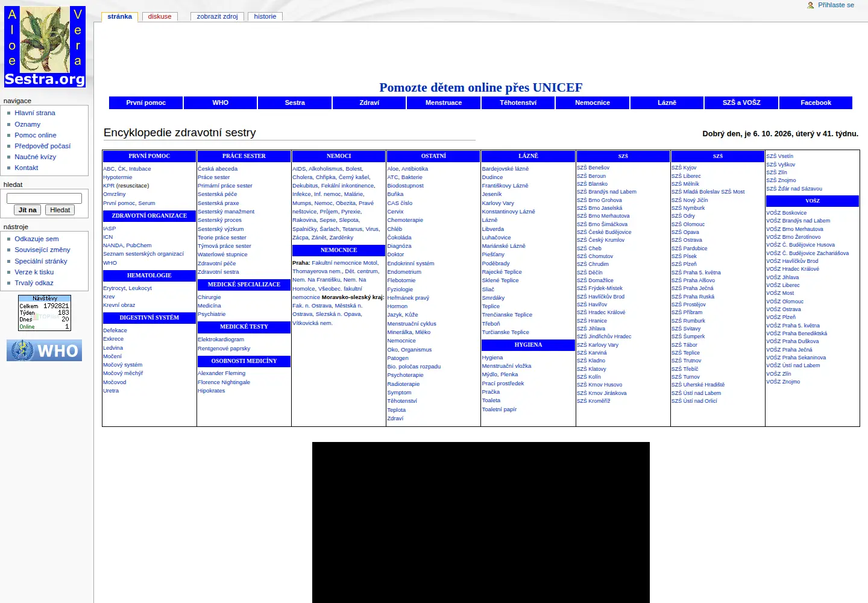The image size is (868, 603).
Task: Open the historie tab
Action: pos(265,16)
